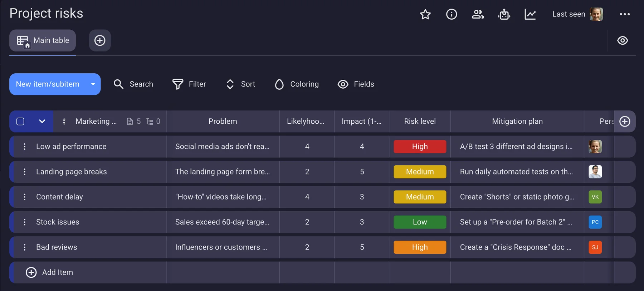Viewport: 644px width, 291px height.
Task: Open the Fields visibility settings
Action: click(x=356, y=84)
